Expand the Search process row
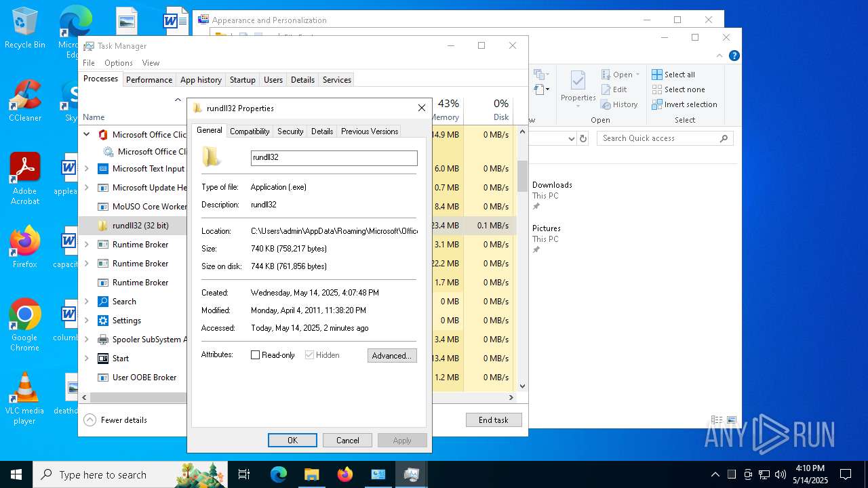 [86, 302]
